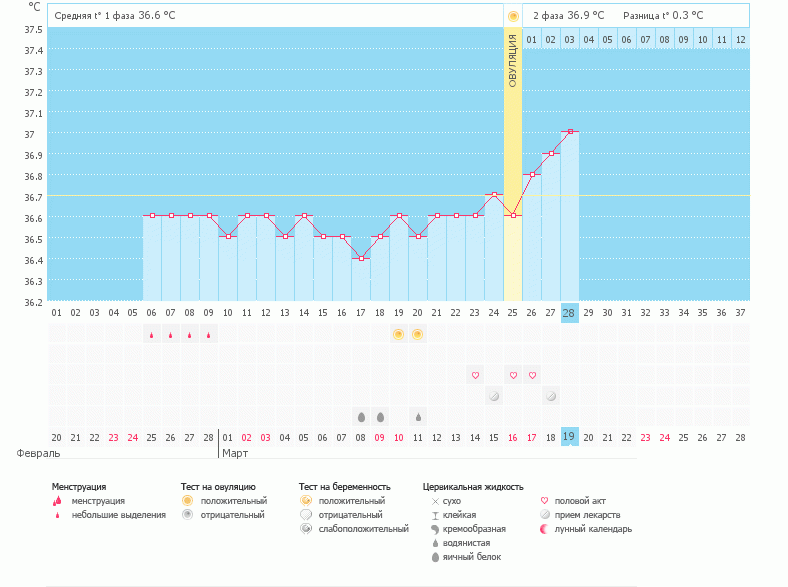Screen dimensions: 788x587
Task: Click the 37.0 temperature point on day 28
Action: point(569,131)
